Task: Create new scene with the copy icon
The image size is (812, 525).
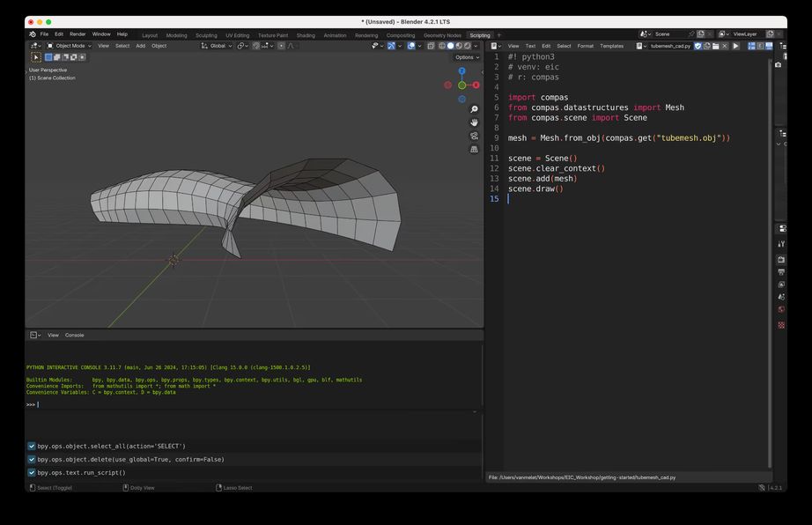Action: 701,34
